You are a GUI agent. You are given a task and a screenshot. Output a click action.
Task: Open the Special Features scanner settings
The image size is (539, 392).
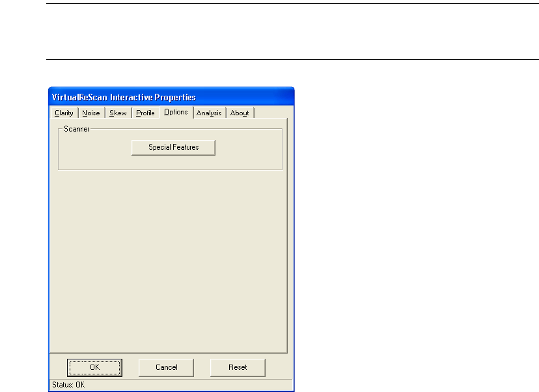(174, 148)
